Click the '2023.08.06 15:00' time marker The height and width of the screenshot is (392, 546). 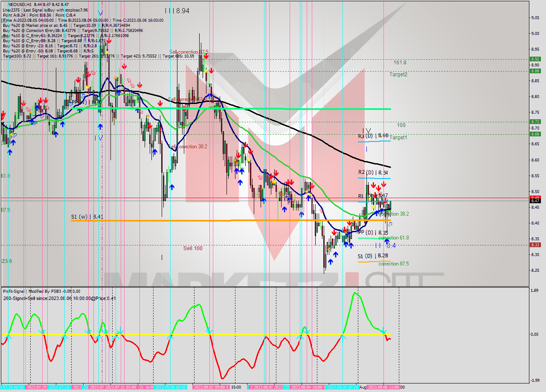383,387
